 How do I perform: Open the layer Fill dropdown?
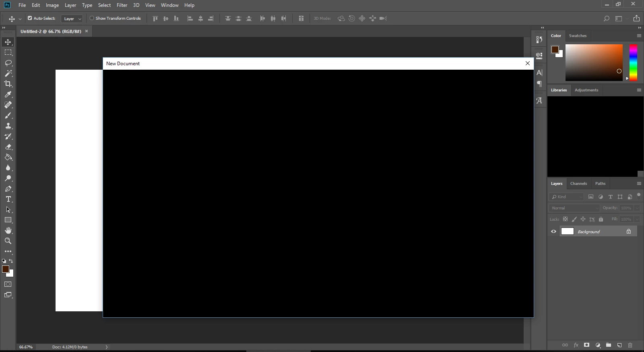[637, 219]
